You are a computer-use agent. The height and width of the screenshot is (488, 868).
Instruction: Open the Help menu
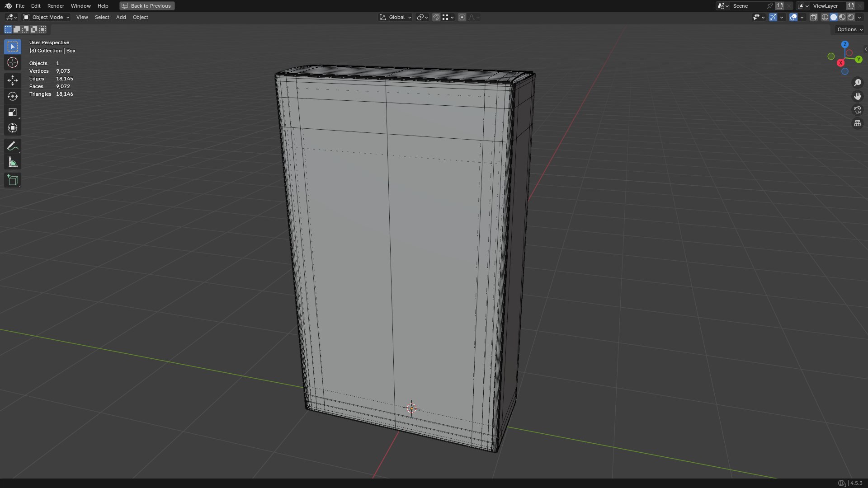tap(103, 6)
